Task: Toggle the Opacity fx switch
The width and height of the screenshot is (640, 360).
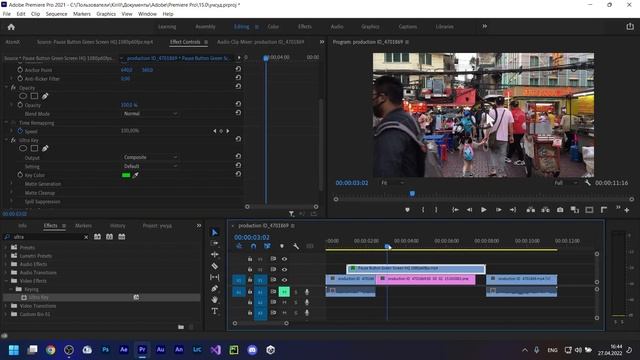Action: pos(13,88)
